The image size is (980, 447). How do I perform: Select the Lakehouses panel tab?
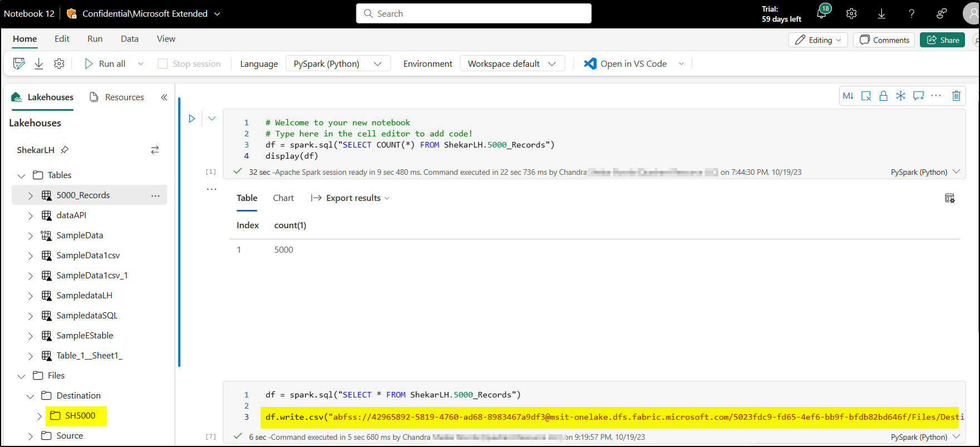point(42,97)
